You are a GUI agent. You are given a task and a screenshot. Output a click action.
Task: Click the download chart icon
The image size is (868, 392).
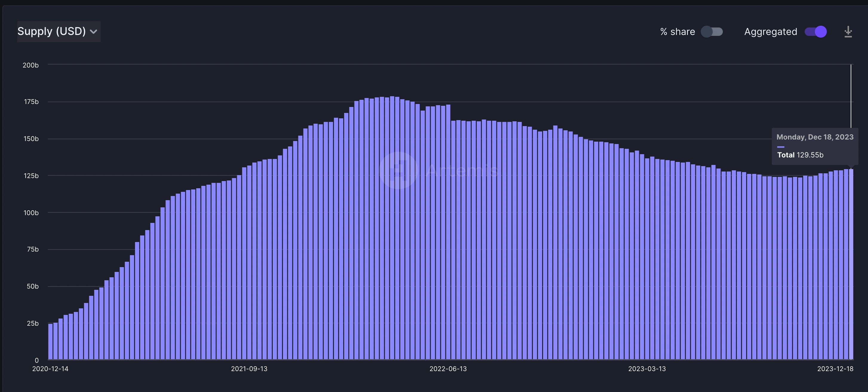[848, 31]
